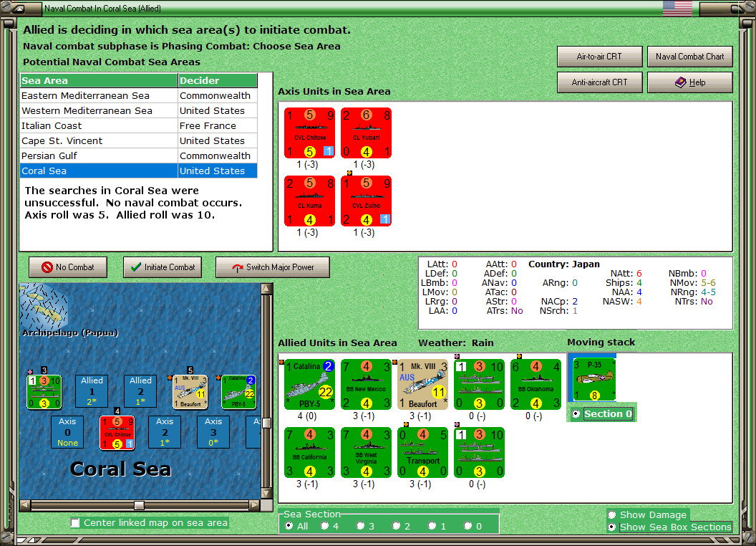Select the Transport unit counter
This screenshot has height=546, width=756.
point(423,452)
